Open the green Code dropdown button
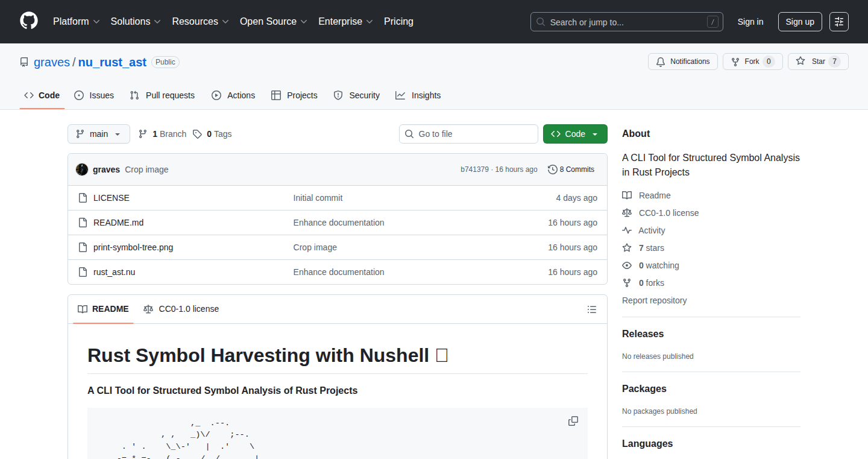 [x=575, y=134]
